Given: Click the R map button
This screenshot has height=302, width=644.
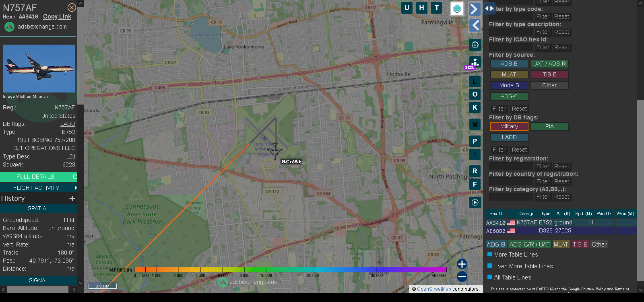Looking at the screenshot, I should (475, 171).
